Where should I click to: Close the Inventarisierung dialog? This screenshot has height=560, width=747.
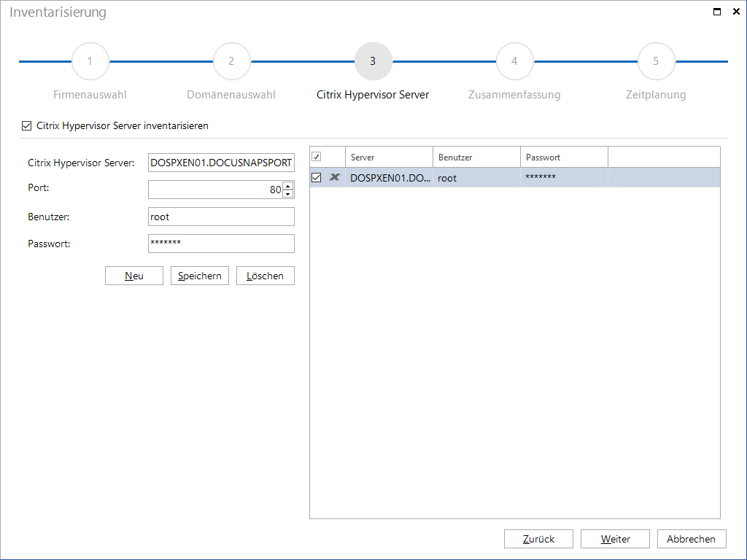coord(736,12)
